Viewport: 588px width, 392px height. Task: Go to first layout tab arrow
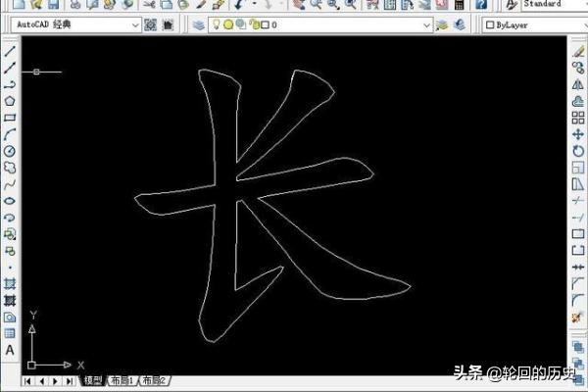click(x=27, y=381)
